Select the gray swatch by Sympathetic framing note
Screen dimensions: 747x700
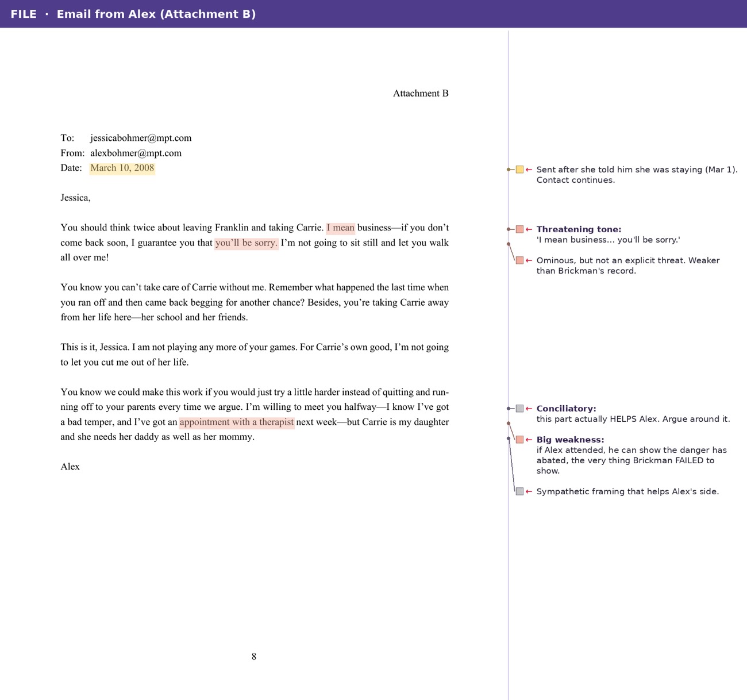(x=519, y=491)
